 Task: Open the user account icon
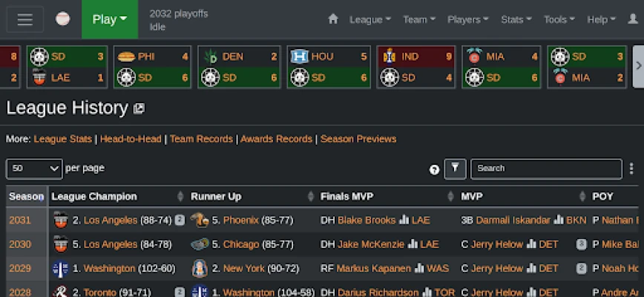[x=633, y=19]
